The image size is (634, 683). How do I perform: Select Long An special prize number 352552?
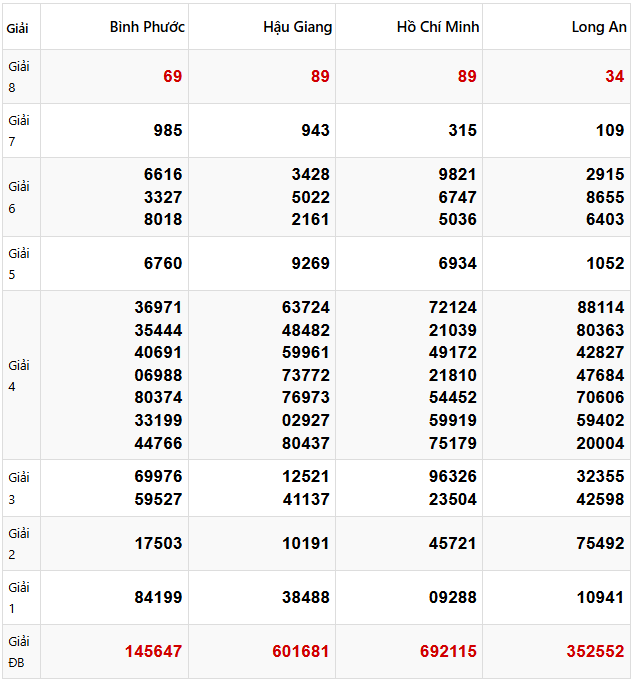[595, 651]
